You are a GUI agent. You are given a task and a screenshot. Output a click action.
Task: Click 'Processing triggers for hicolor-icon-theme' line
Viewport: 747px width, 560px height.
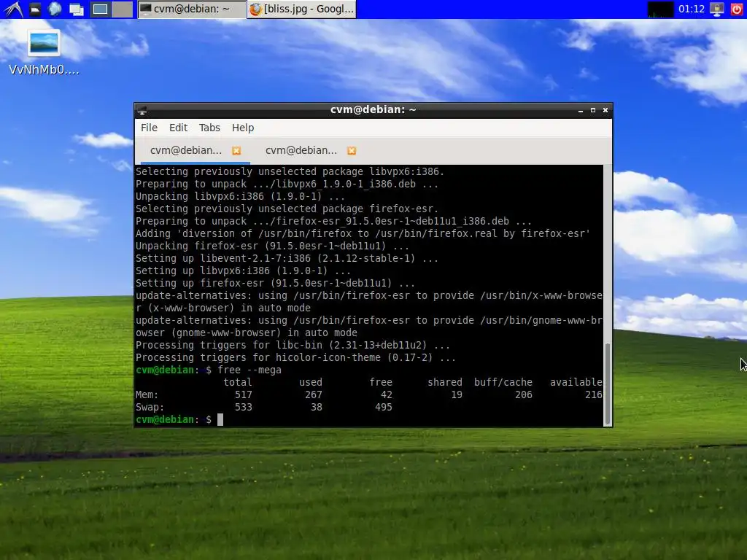click(x=295, y=357)
